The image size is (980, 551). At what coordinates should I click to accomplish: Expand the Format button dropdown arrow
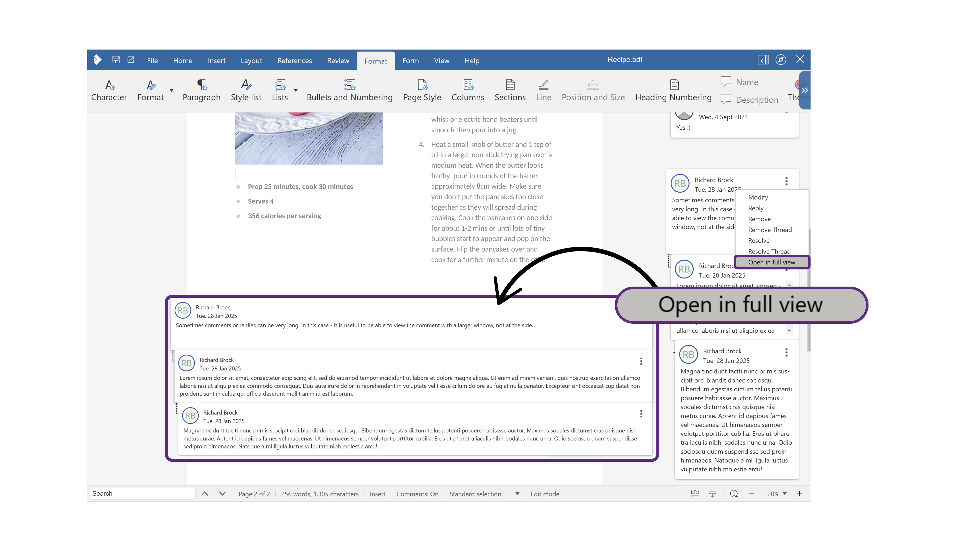pyautogui.click(x=171, y=91)
